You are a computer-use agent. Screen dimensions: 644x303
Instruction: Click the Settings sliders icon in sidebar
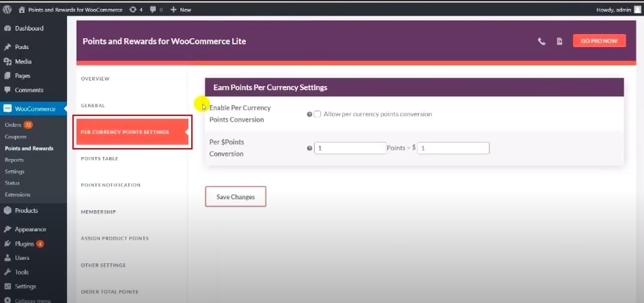click(8, 287)
